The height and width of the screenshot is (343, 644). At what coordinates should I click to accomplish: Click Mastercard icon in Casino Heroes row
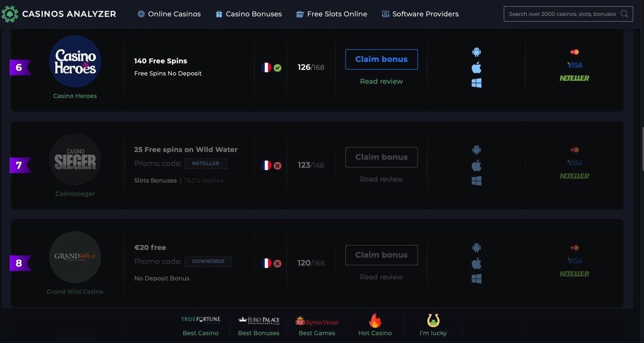[575, 52]
